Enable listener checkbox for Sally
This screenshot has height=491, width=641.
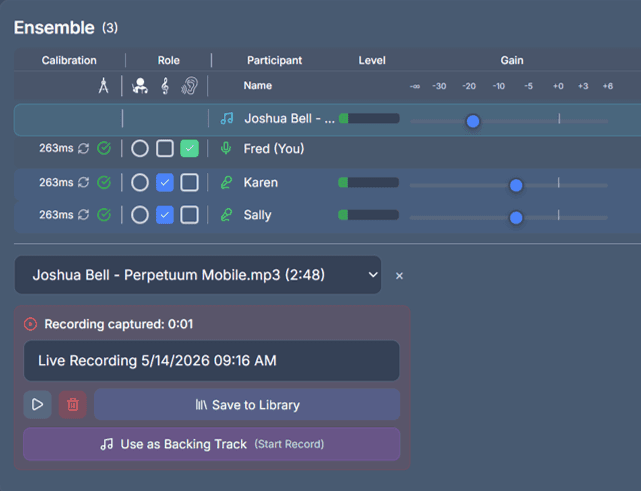(x=190, y=215)
